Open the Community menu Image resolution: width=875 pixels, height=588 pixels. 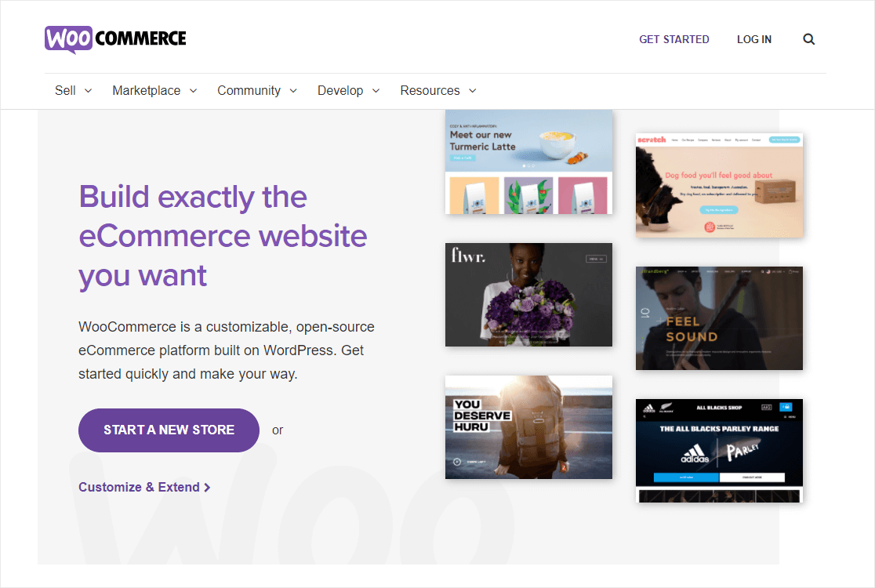[249, 90]
